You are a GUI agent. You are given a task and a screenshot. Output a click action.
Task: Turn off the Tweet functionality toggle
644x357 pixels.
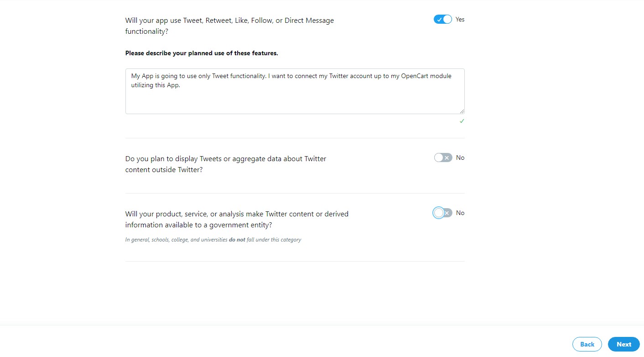point(442,19)
